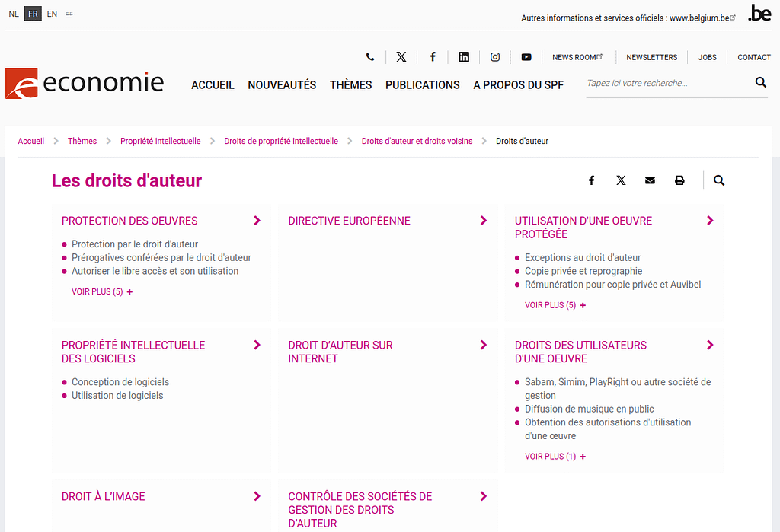Screen dimensions: 780x532
Task: Open 'Copie privée et reprographie' link
Action: pos(583,271)
